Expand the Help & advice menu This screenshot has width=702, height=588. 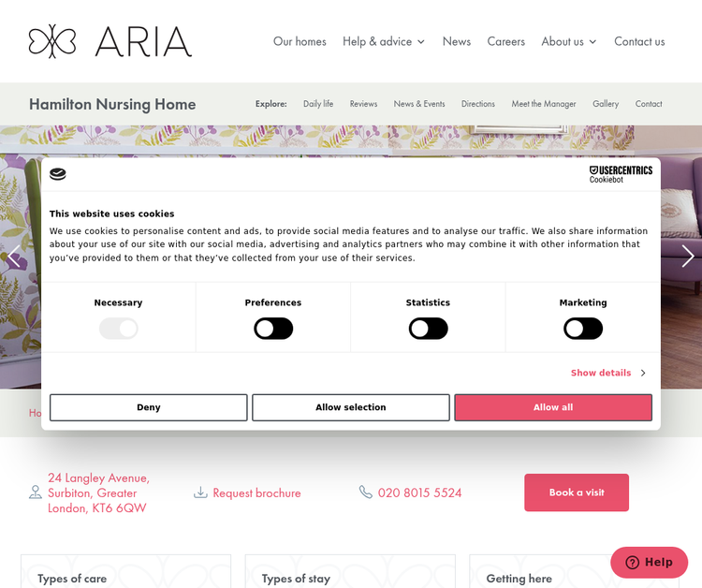pos(384,41)
